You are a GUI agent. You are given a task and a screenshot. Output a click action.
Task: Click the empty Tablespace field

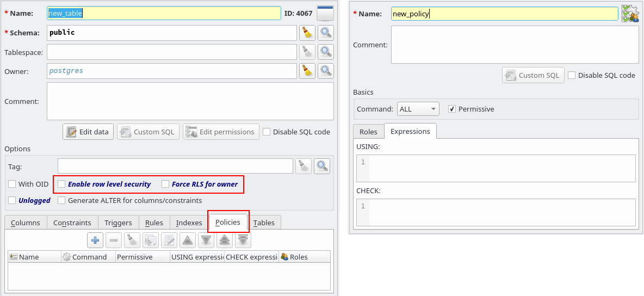[172, 52]
